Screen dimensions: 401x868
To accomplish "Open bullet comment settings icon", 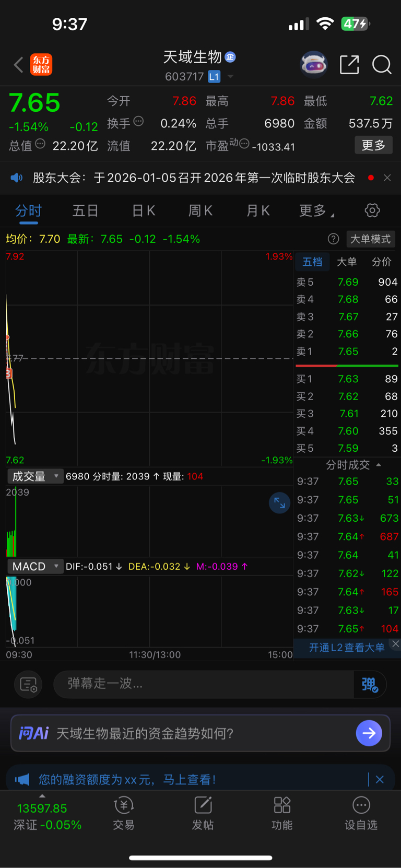I will [28, 684].
